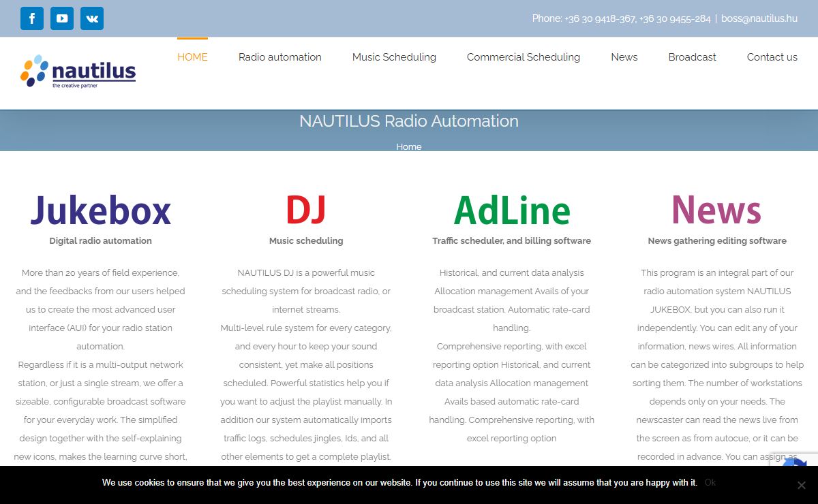Open the Facebook social icon

coord(32,18)
